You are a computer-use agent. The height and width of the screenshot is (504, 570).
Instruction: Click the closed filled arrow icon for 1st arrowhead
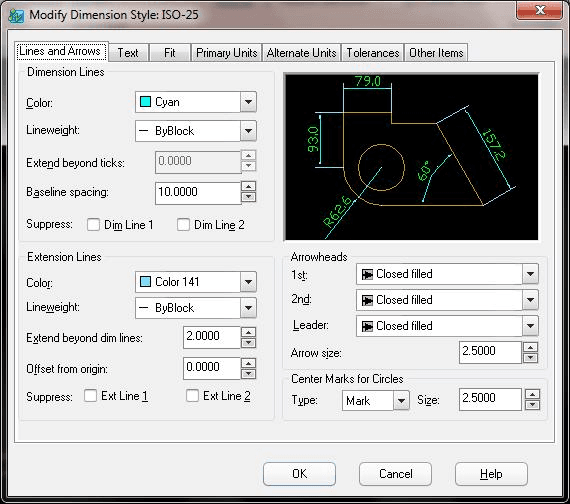pyautogui.click(x=367, y=274)
